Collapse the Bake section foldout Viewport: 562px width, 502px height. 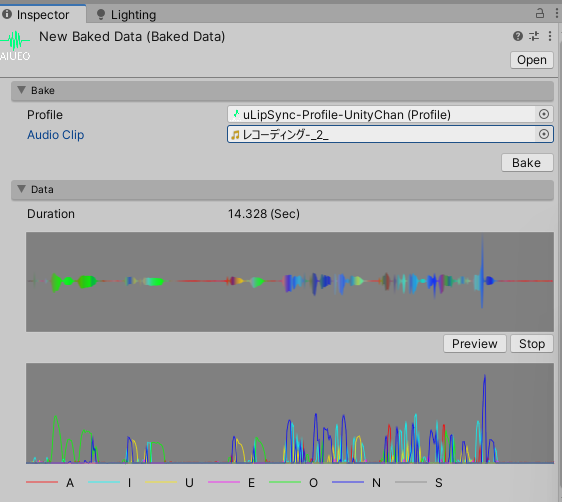coord(22,90)
